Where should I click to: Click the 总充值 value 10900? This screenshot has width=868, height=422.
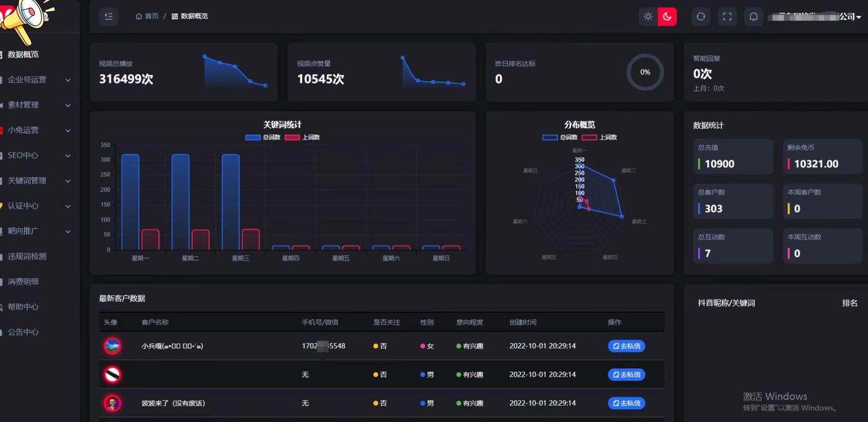click(x=719, y=164)
